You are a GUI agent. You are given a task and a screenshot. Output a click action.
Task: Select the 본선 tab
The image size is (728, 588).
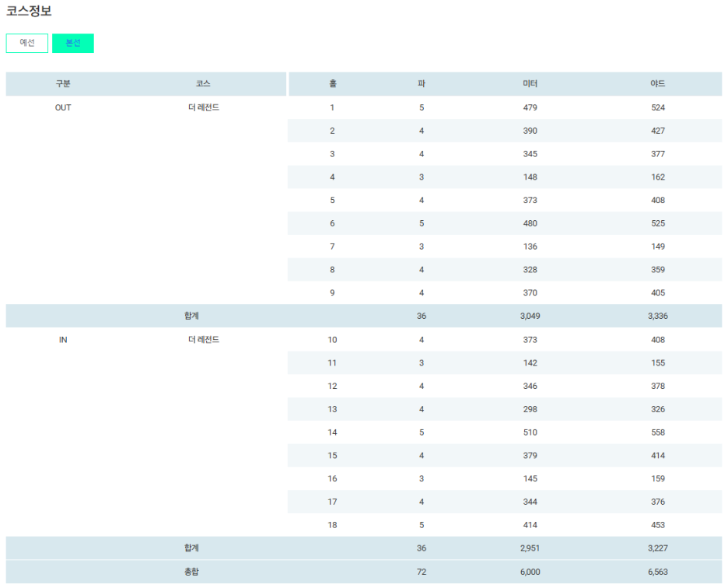point(73,43)
